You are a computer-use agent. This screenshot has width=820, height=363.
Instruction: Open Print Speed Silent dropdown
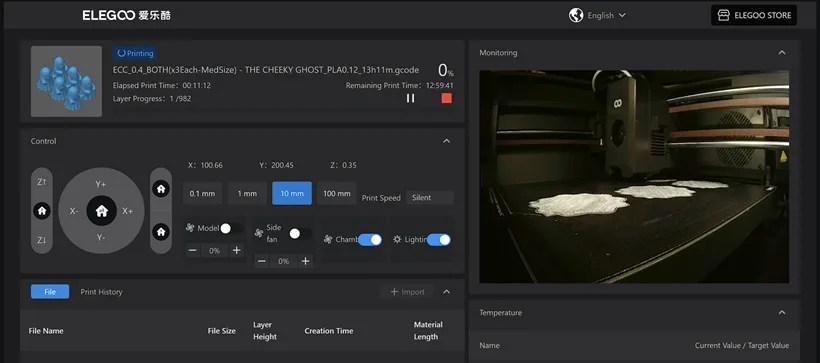click(429, 198)
